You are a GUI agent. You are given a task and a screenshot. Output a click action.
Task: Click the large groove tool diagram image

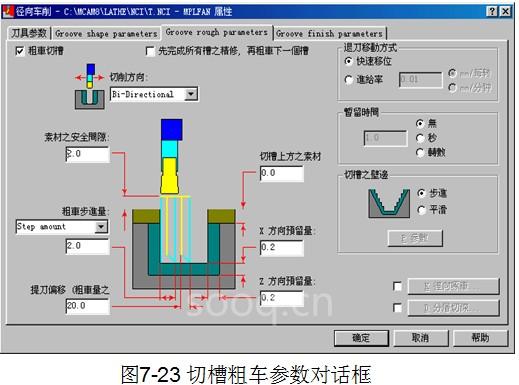(184, 203)
